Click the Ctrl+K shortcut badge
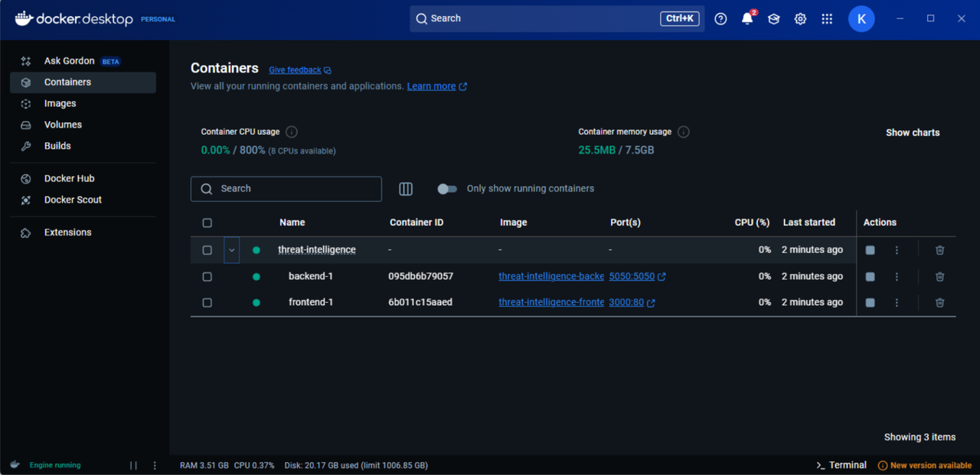980x475 pixels. (x=680, y=18)
